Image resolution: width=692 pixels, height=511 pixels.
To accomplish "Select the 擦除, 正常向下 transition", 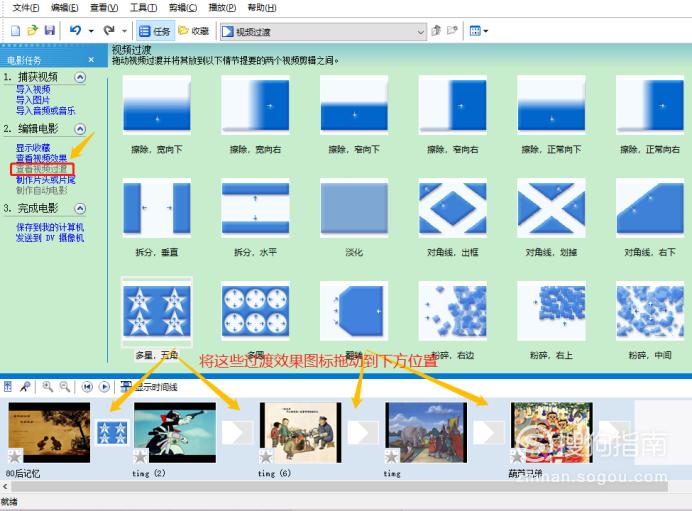I will pos(551,105).
